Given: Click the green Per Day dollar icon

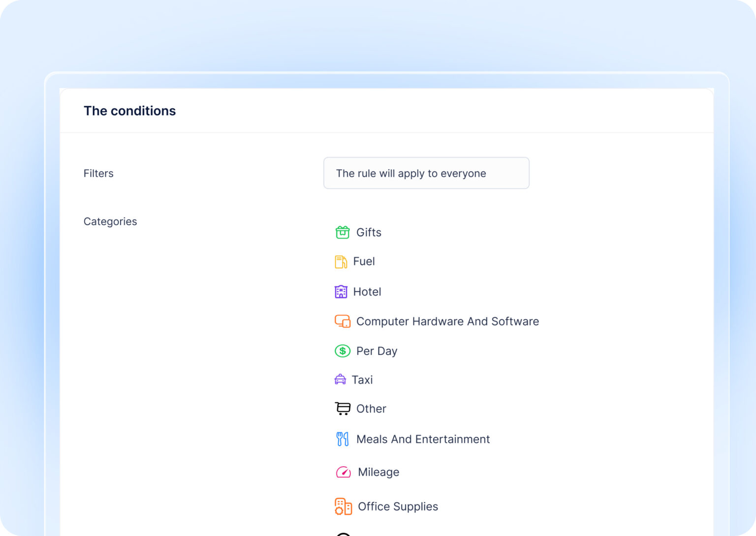Looking at the screenshot, I should coord(342,351).
